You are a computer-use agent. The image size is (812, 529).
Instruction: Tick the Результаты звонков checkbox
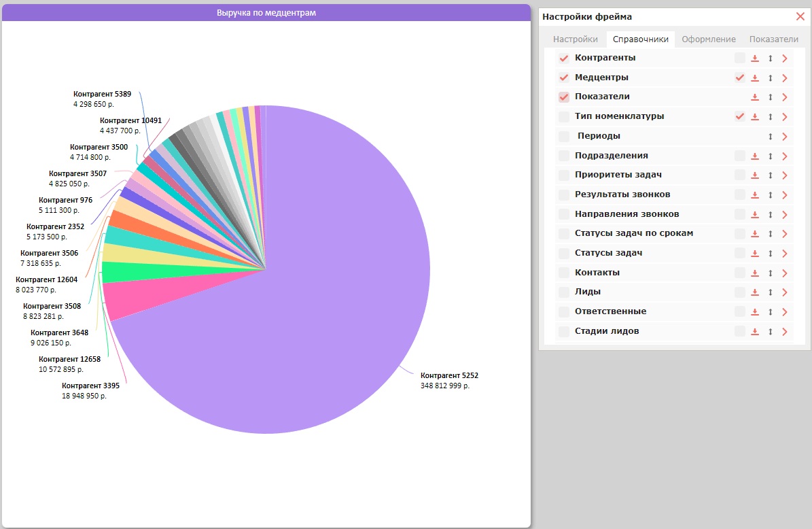tap(564, 195)
